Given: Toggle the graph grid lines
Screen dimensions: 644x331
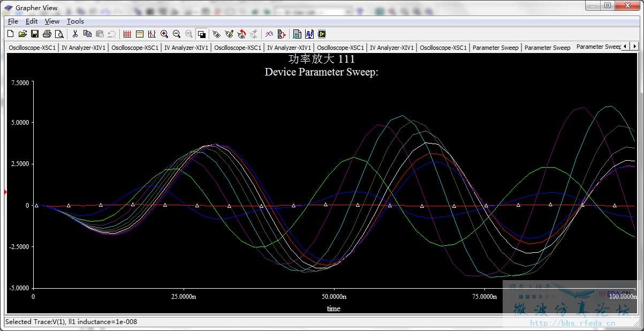Looking at the screenshot, I should click(127, 34).
